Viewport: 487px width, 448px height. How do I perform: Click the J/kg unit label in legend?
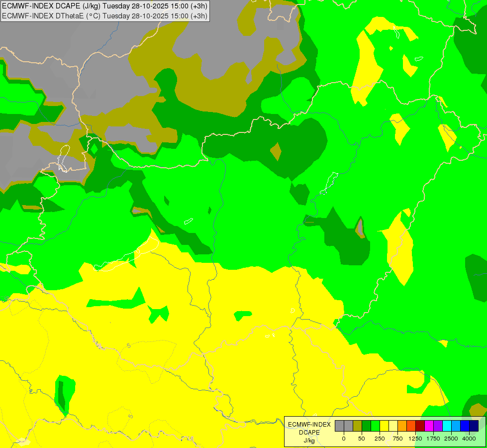[309, 441]
